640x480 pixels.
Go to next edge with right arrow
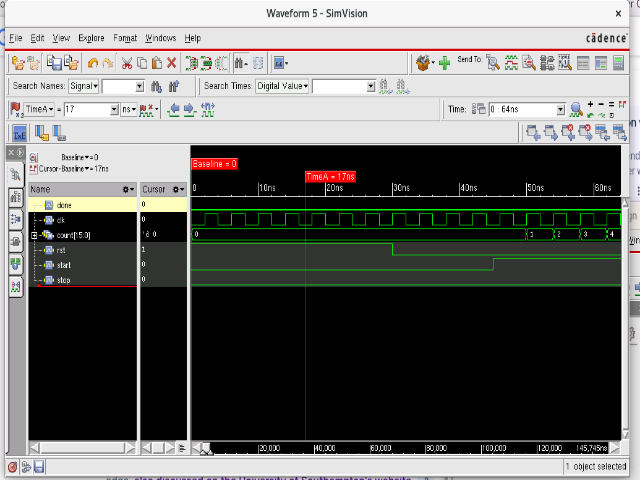coord(188,109)
